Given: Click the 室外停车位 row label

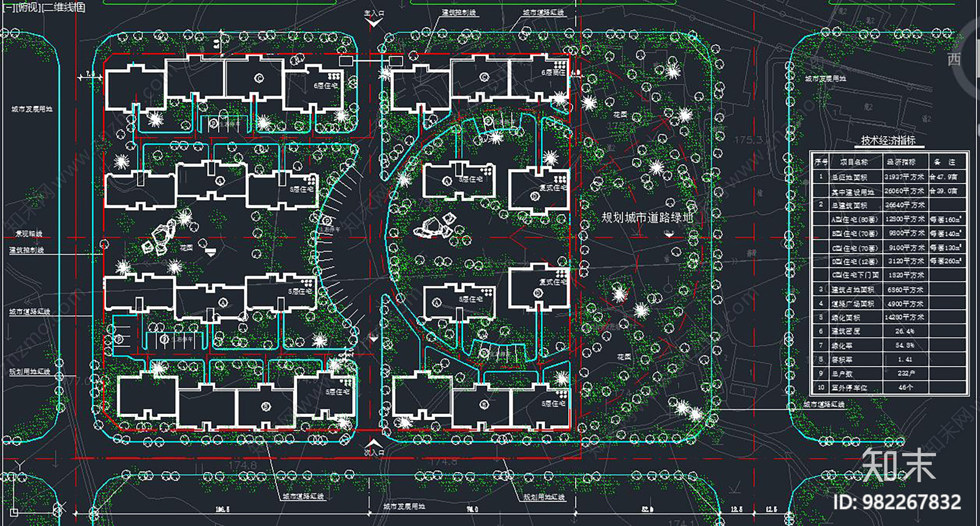Looking at the screenshot, I should (x=849, y=388).
